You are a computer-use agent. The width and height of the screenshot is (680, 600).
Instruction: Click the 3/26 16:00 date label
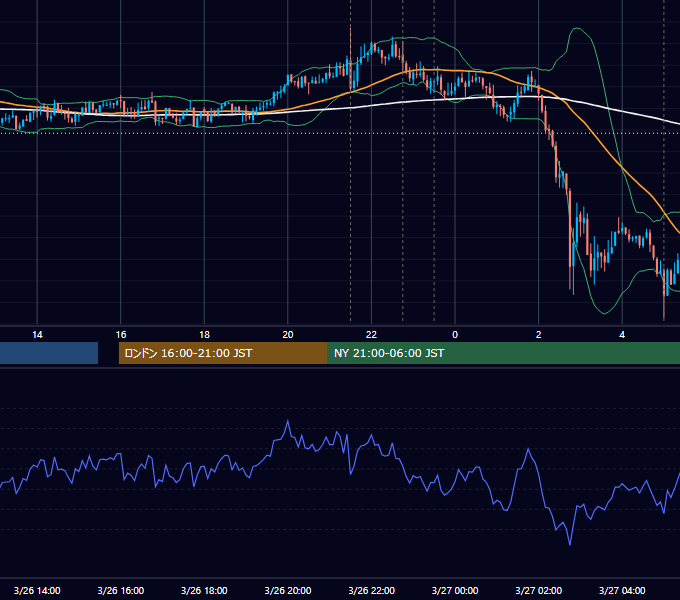click(121, 590)
